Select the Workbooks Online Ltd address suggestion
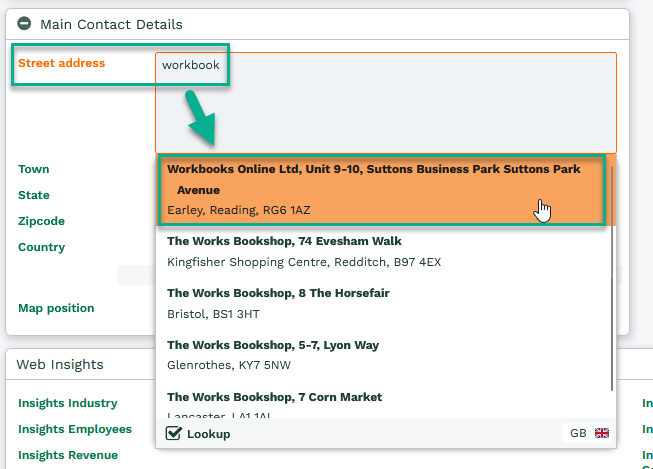Screen dimensions: 653x469 [x=386, y=190]
